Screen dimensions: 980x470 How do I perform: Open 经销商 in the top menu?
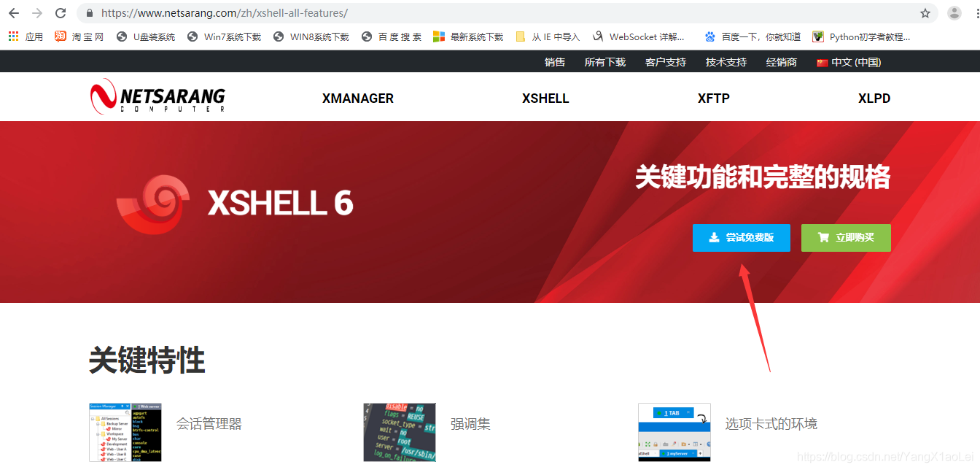click(782, 62)
